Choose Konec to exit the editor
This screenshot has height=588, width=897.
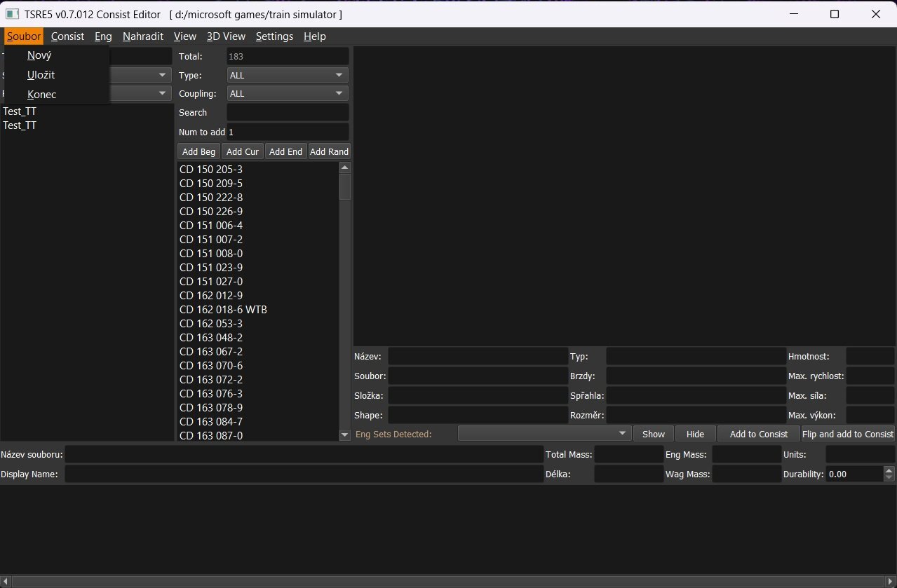point(41,95)
